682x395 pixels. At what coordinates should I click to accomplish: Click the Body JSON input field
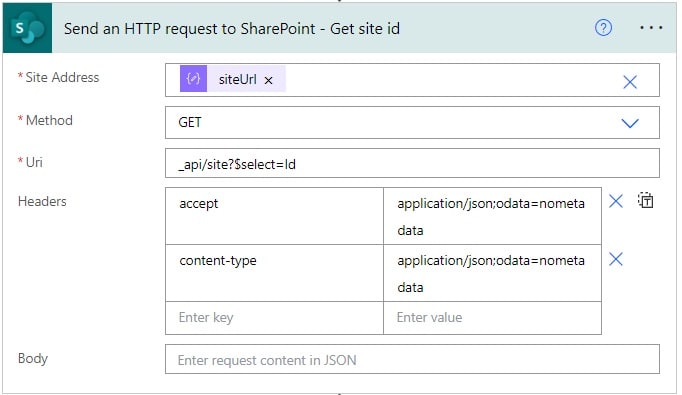412,359
